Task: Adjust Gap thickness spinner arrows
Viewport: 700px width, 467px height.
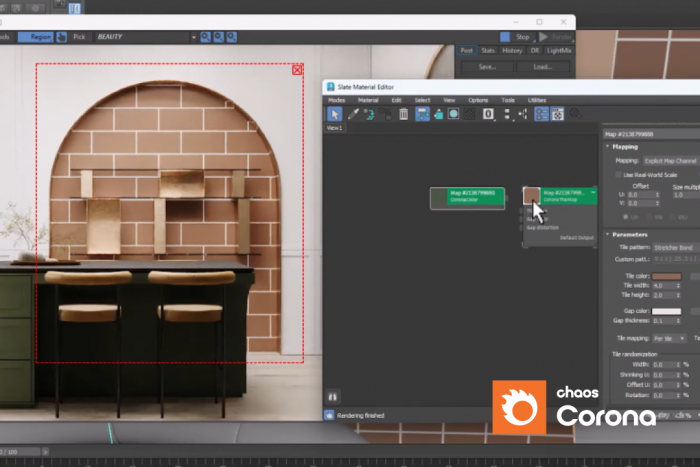Action: (x=678, y=321)
